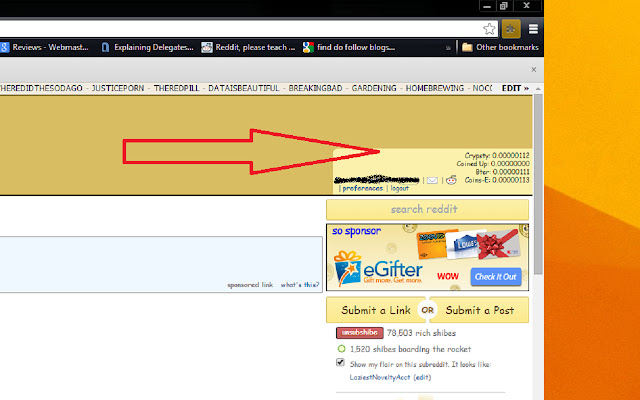Uncheck 'Show my flair on this subreddit'
The height and width of the screenshot is (400, 640).
coord(342,363)
